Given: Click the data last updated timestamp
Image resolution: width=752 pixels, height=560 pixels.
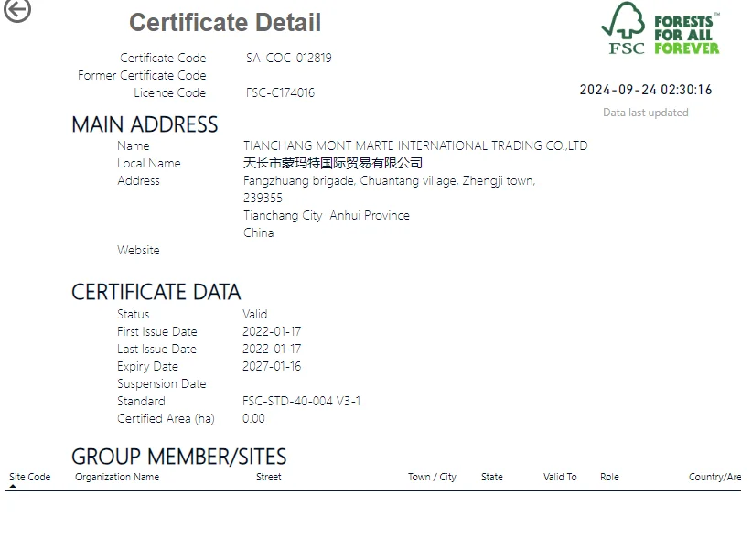Looking at the screenshot, I should pos(645,90).
